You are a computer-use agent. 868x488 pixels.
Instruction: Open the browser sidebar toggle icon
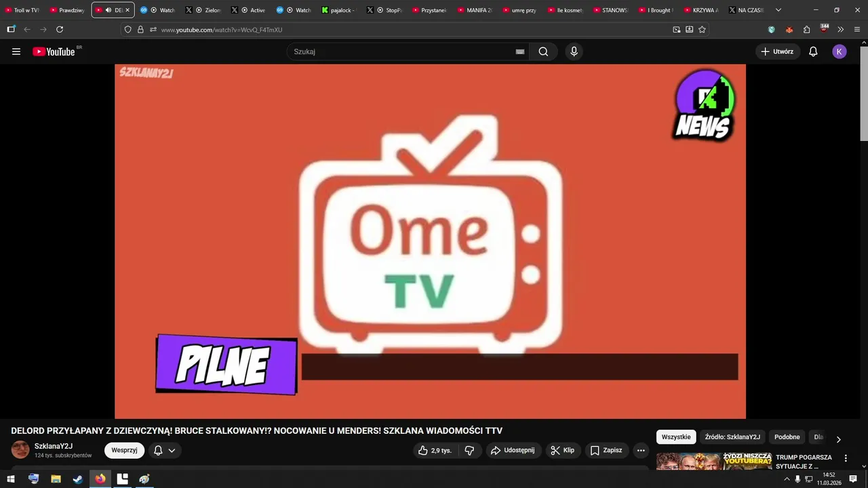pyautogui.click(x=11, y=29)
